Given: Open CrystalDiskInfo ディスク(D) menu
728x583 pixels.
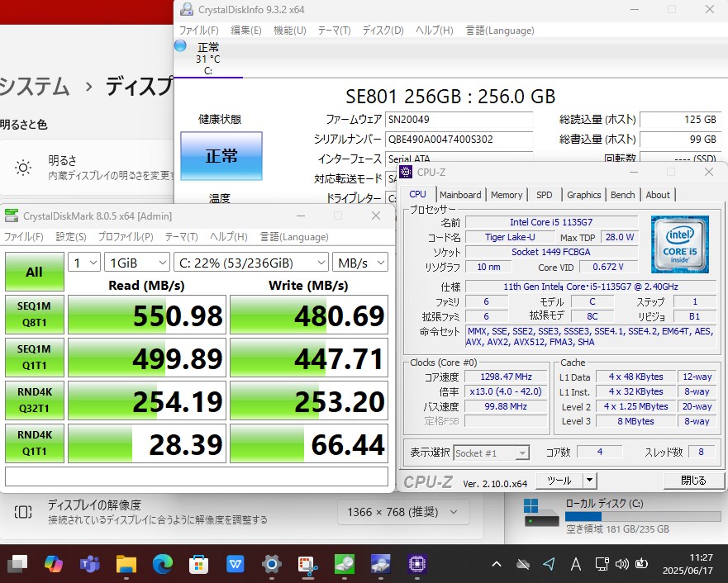Looking at the screenshot, I should (x=383, y=31).
